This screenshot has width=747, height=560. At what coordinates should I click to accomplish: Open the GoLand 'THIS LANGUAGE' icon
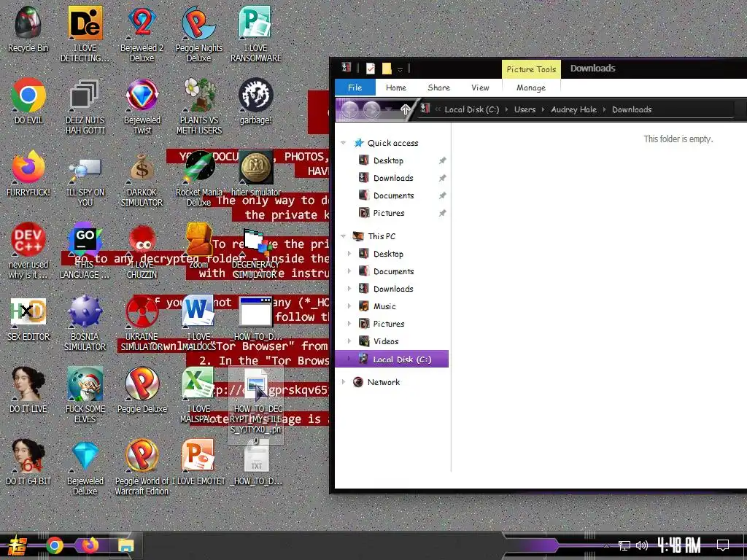coord(85,251)
